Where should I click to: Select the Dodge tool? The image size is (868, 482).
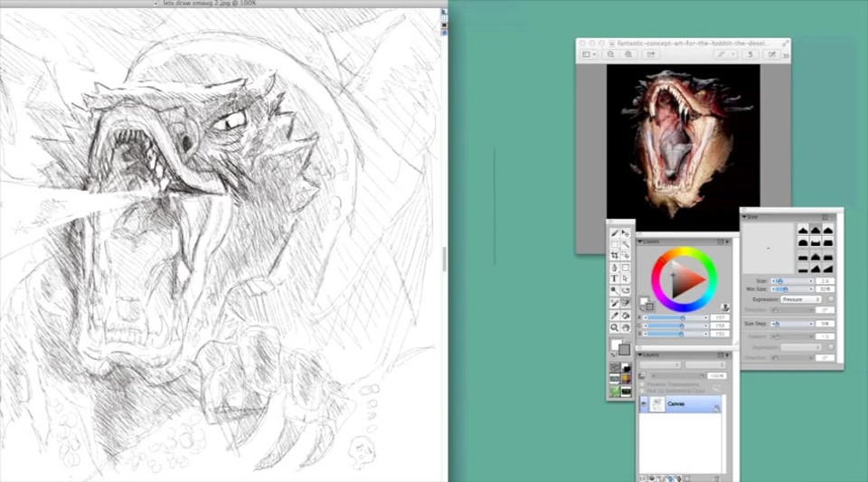[615, 290]
